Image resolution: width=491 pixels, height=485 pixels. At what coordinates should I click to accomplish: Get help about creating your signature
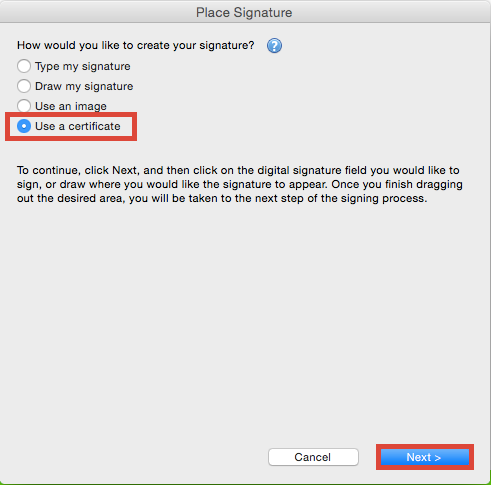coord(274,46)
